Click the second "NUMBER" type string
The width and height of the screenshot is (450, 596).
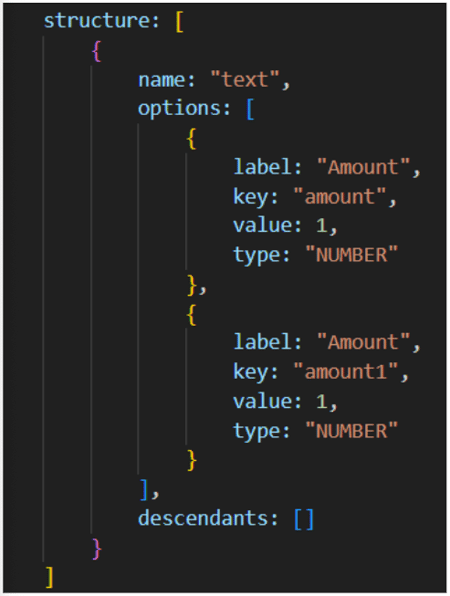click(352, 431)
